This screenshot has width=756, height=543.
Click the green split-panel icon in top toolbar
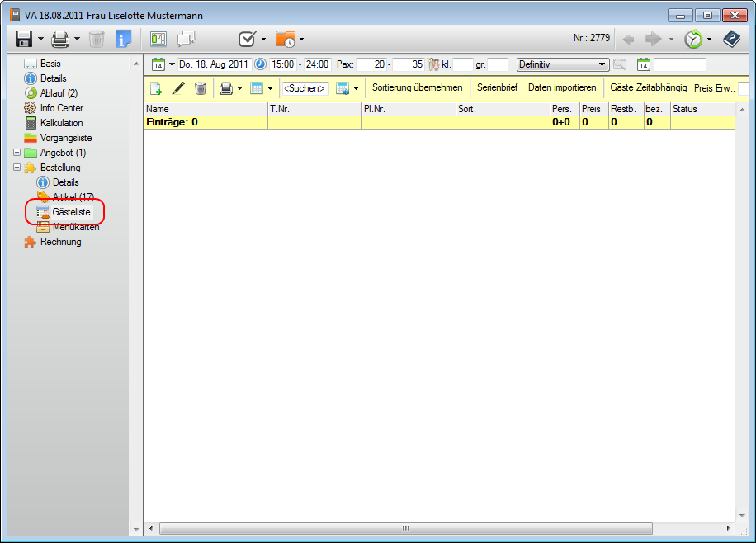[x=158, y=39]
